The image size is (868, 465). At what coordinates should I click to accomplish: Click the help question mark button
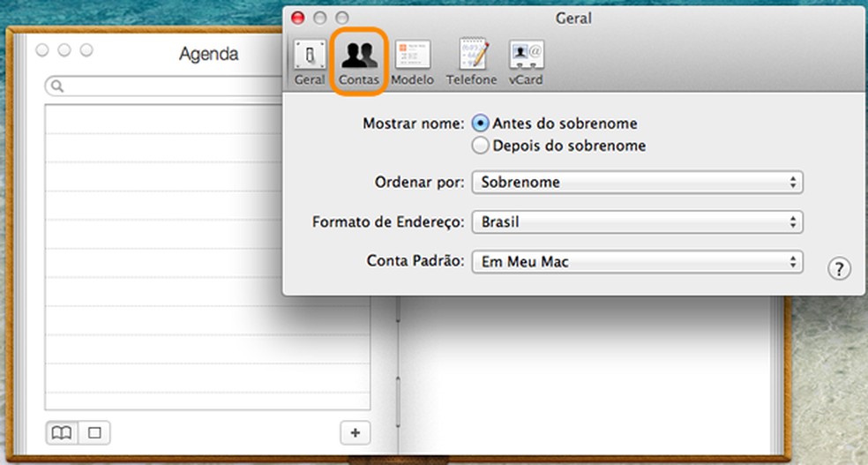[839, 269]
